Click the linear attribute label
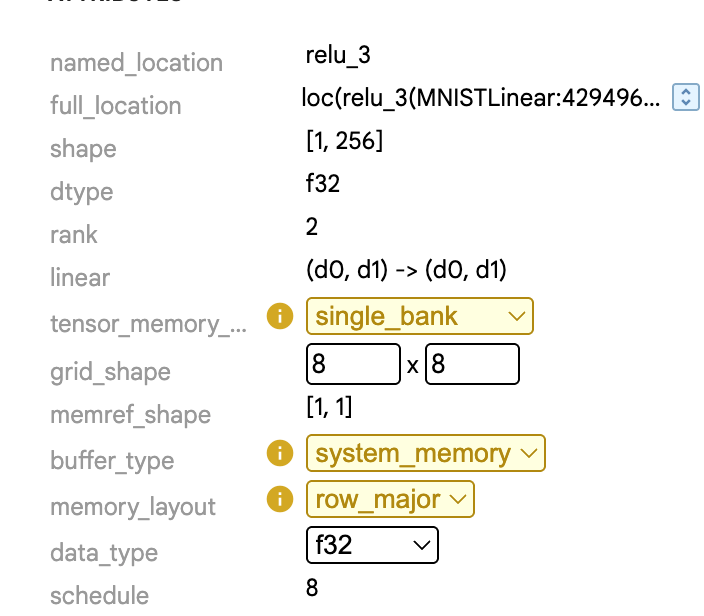704x616 pixels. pos(80,277)
